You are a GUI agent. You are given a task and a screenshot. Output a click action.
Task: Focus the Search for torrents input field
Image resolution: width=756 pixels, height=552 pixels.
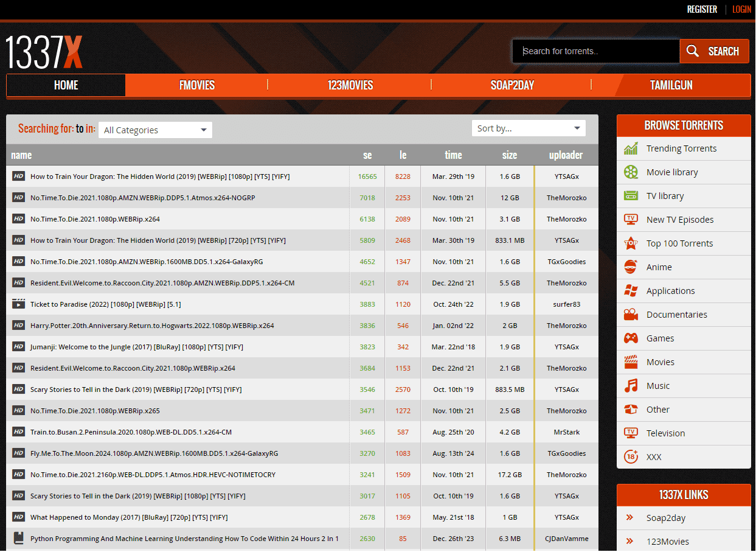pos(595,51)
